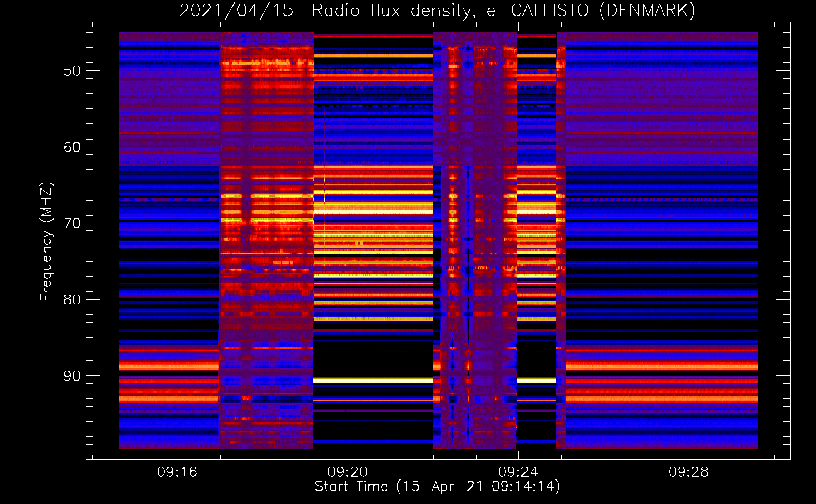Viewport: 816px width, 504px height.
Task: Click the 09:24 time tick label
Action: [518, 472]
